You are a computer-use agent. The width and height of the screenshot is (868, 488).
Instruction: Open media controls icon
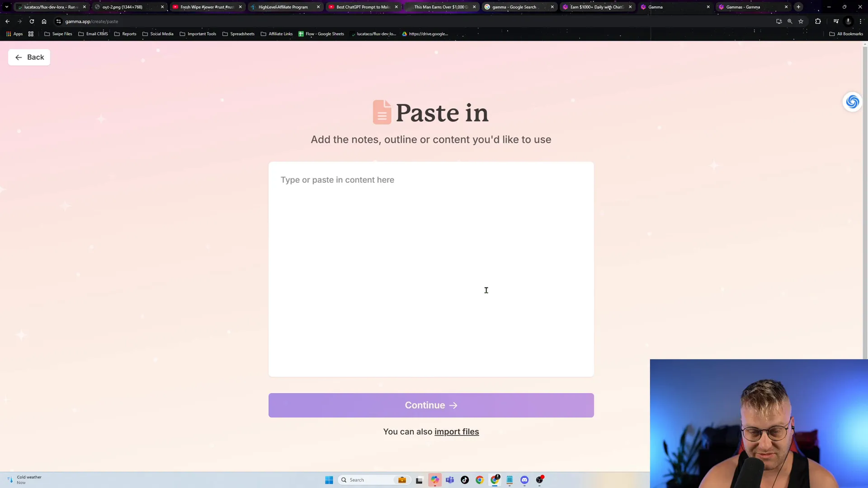[836, 21]
